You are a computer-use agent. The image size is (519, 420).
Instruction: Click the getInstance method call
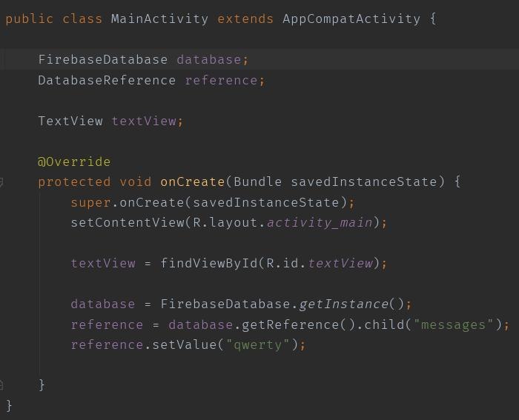point(343,304)
